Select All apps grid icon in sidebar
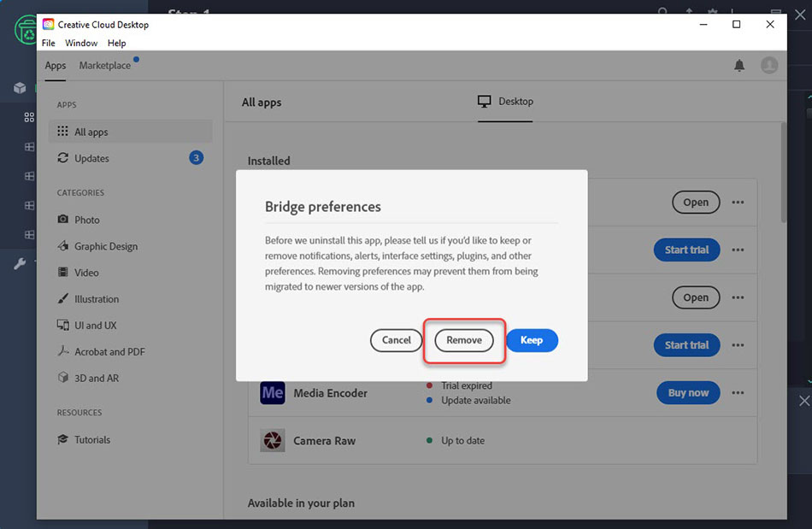The height and width of the screenshot is (529, 812). click(62, 131)
